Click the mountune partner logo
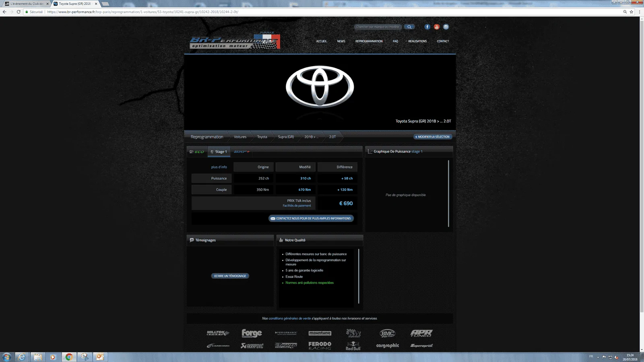 pyautogui.click(x=320, y=333)
